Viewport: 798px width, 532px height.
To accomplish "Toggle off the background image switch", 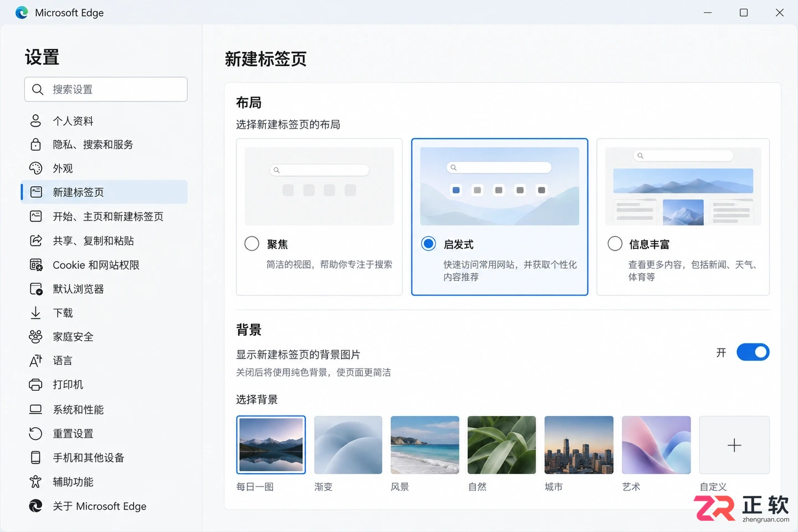I will point(753,352).
